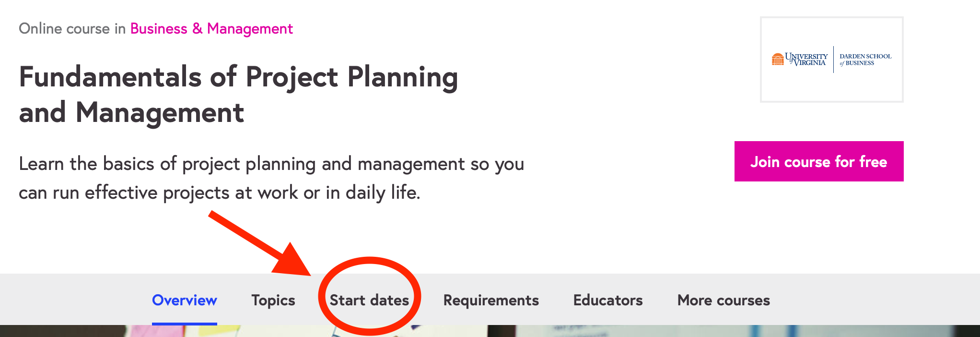Open the Start dates tab

point(369,300)
